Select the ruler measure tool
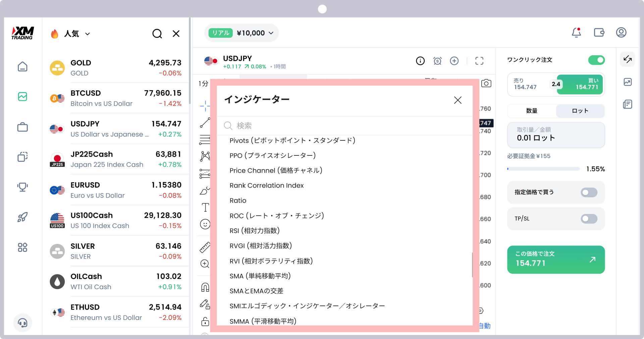 [205, 247]
